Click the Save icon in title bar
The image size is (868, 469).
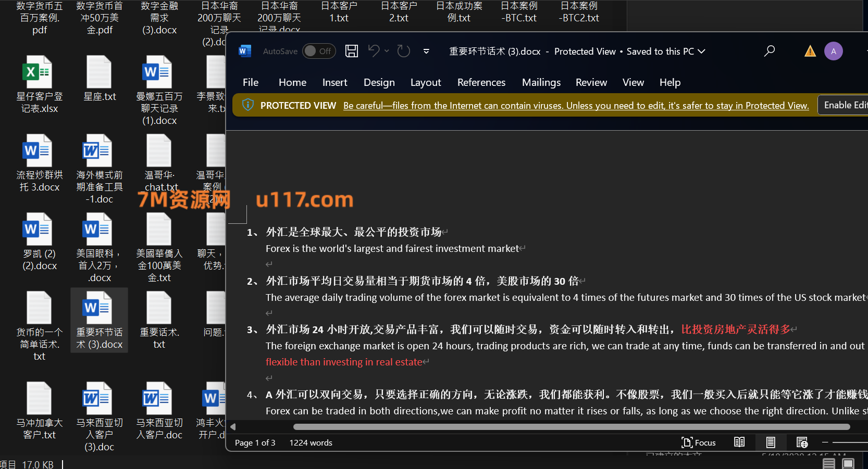click(352, 51)
